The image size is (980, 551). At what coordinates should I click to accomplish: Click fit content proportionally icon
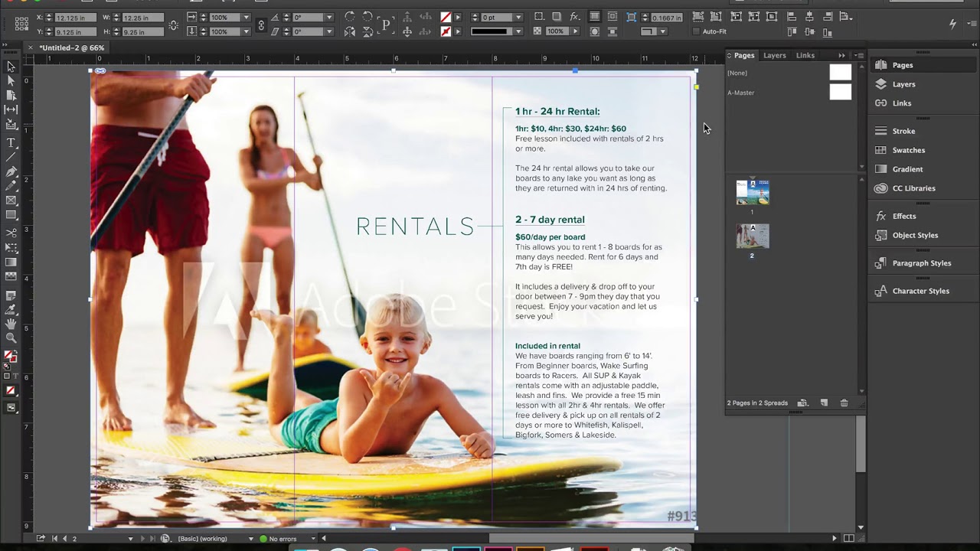pyautogui.click(x=716, y=16)
